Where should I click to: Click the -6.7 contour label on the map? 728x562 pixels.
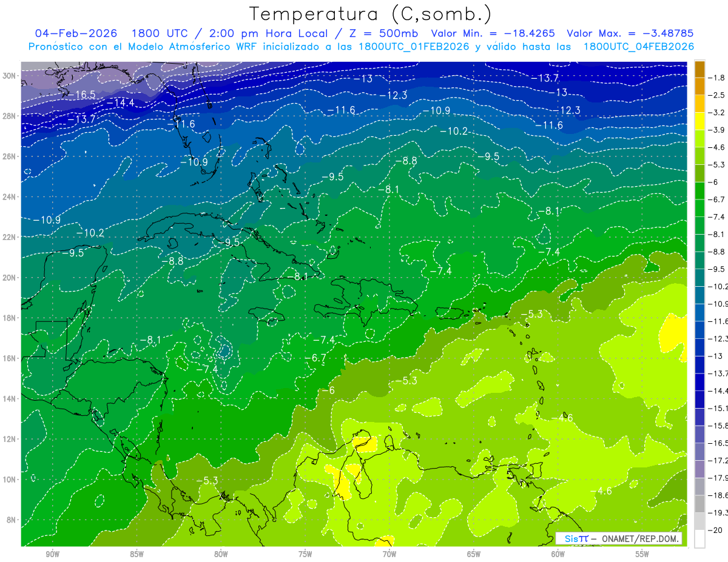315,358
